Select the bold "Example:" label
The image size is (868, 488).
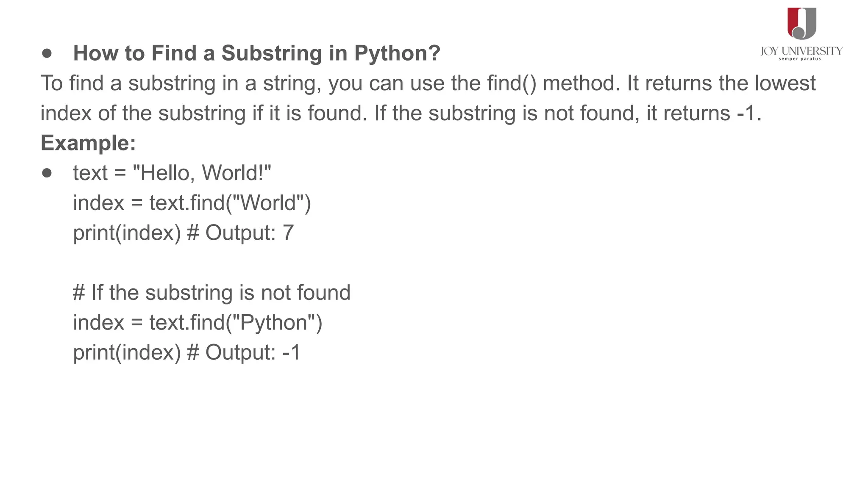coord(88,143)
